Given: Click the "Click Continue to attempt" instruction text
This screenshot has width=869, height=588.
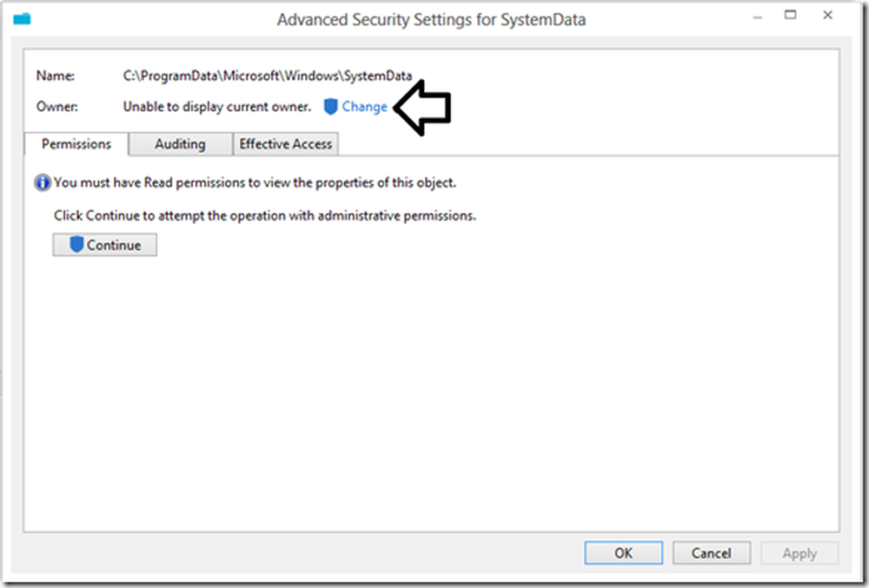Looking at the screenshot, I should tap(265, 215).
